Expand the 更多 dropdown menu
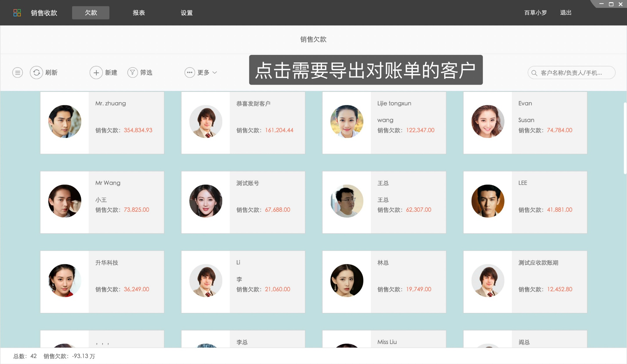This screenshot has width=627, height=364. 203,72
